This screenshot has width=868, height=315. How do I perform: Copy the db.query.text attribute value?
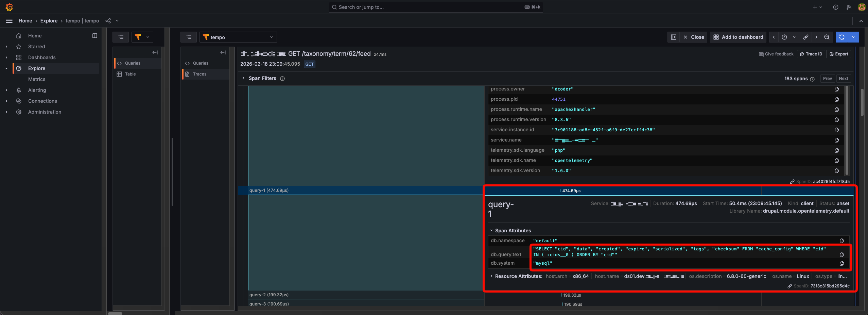click(x=841, y=255)
